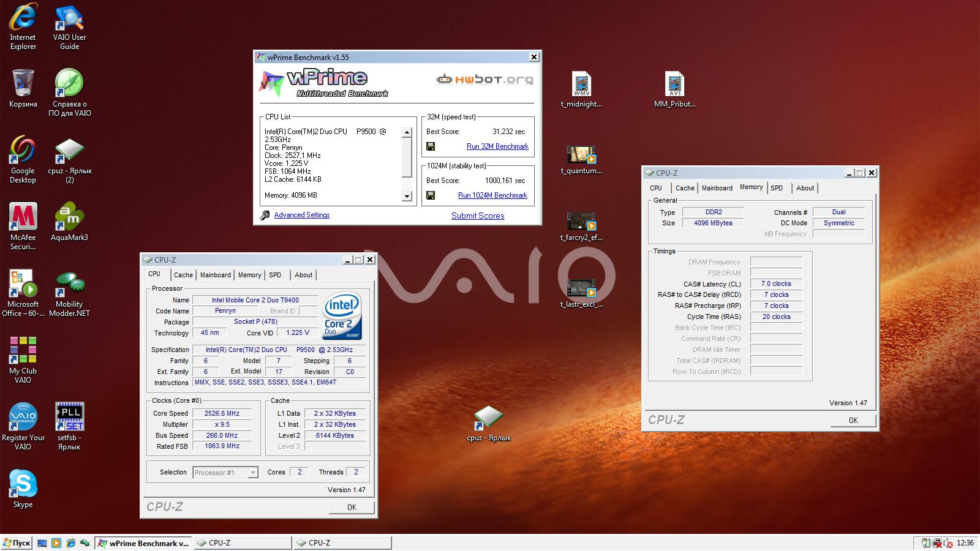Click the Core Speed 2526.8 MHz field
The width and height of the screenshot is (980, 551).
(x=222, y=413)
